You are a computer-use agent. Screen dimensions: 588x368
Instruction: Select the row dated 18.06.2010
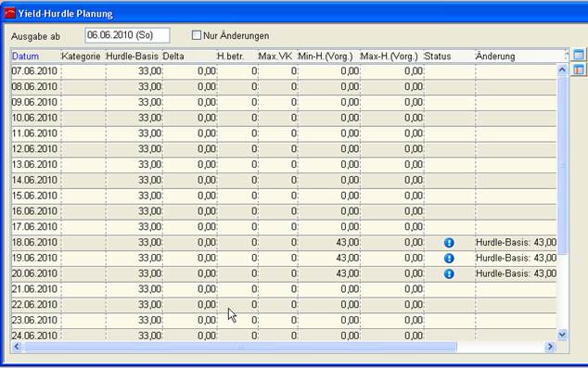[x=284, y=243]
